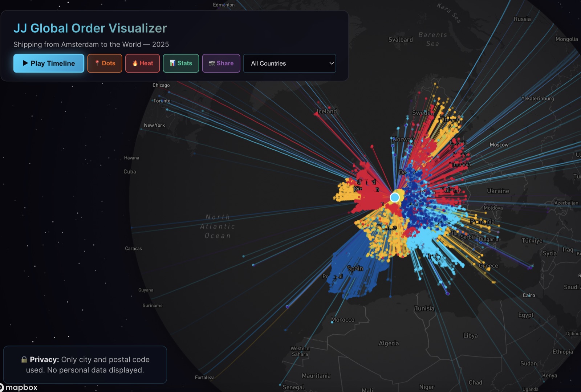
Task: Click the Egypt map label
Action: 526,315
